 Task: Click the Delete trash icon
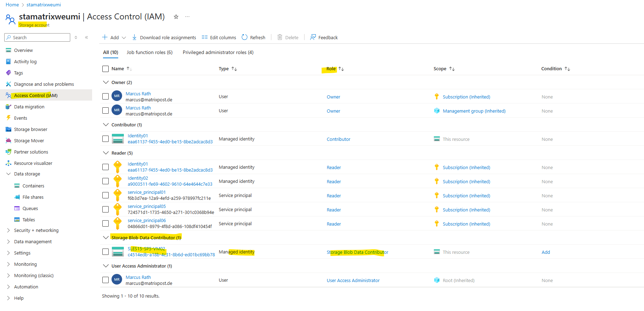[280, 37]
